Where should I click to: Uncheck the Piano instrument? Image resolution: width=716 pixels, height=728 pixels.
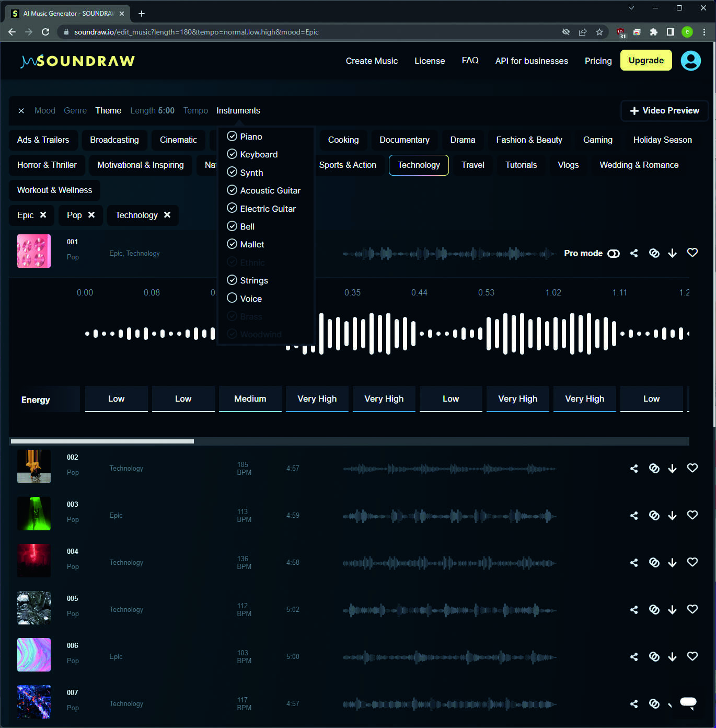[x=232, y=136]
